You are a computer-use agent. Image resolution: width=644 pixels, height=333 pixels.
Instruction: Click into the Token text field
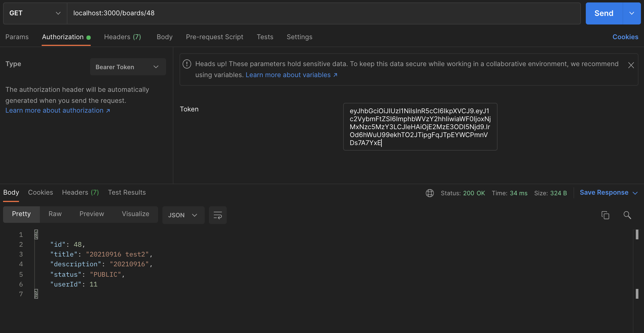tap(420, 127)
